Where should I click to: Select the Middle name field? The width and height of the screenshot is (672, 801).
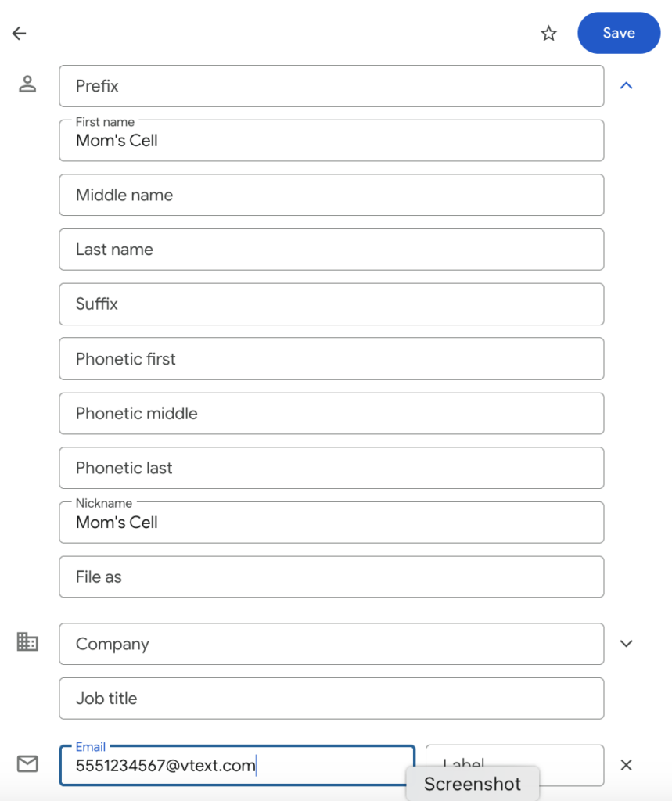[x=331, y=195]
